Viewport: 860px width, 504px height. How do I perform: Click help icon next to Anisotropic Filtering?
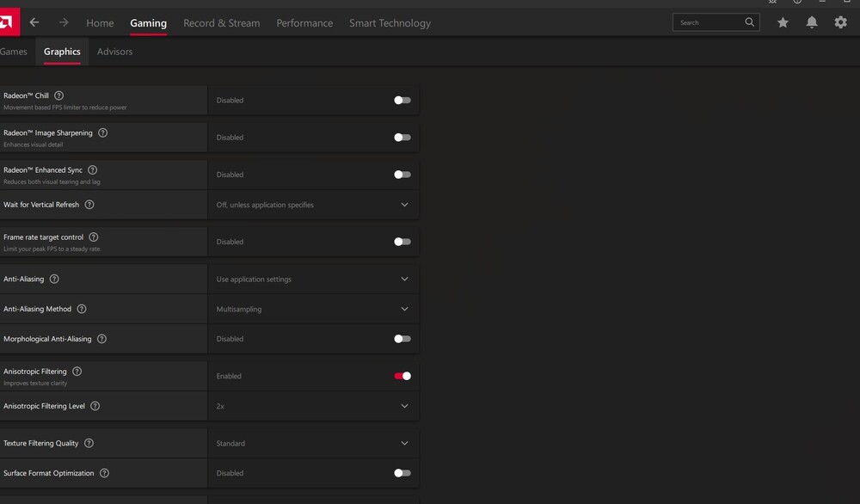(x=77, y=372)
